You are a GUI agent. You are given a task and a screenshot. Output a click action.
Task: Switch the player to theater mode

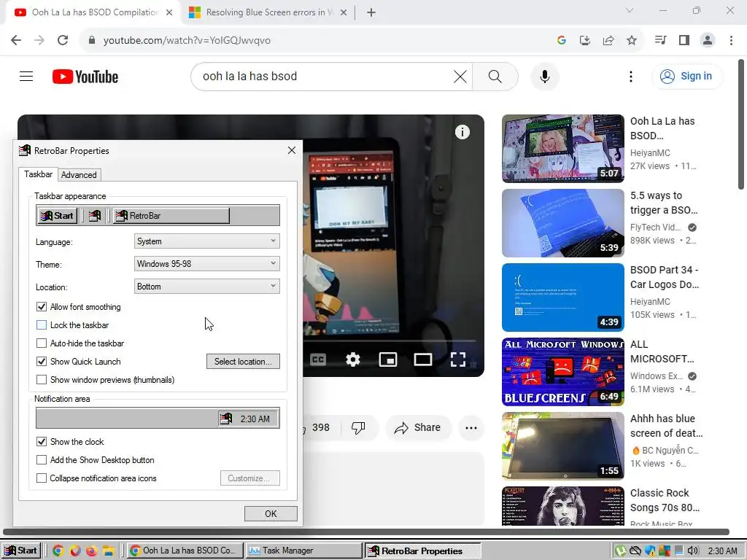click(423, 359)
